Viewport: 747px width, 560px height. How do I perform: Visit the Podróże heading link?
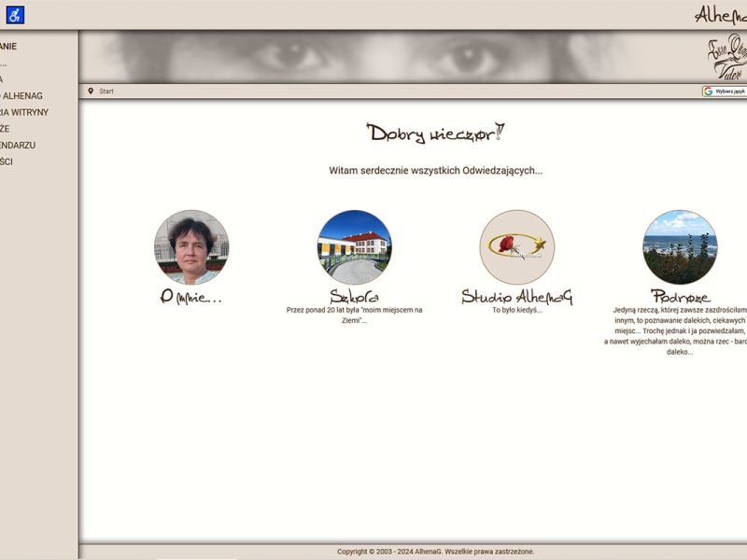[680, 298]
